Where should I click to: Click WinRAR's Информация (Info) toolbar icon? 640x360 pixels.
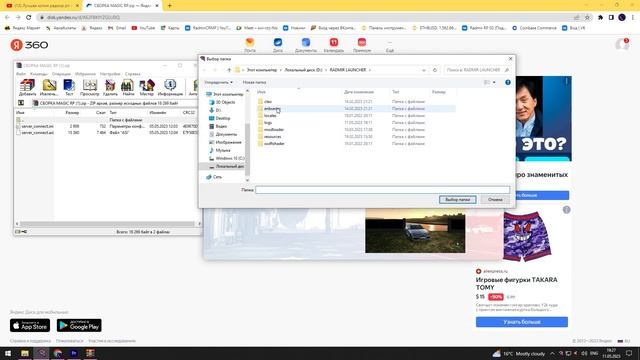point(170,87)
